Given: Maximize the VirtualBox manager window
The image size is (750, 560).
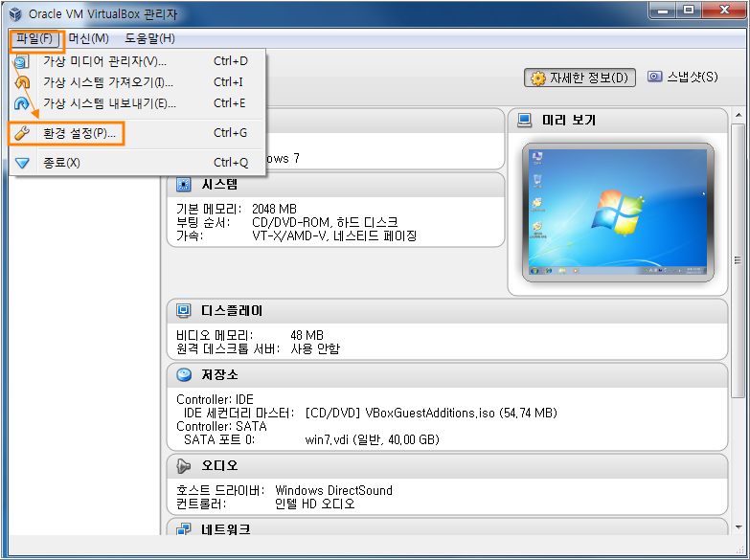Looking at the screenshot, I should click(x=689, y=10).
